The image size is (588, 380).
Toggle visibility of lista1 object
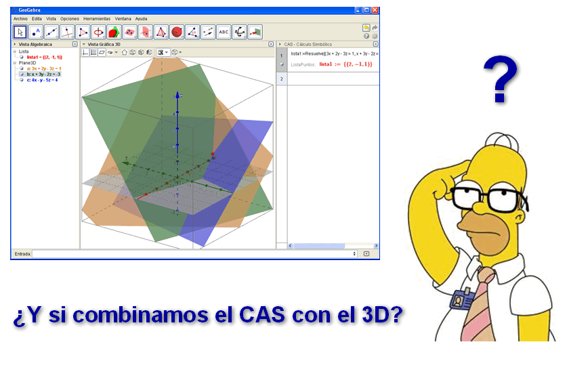pyautogui.click(x=22, y=58)
